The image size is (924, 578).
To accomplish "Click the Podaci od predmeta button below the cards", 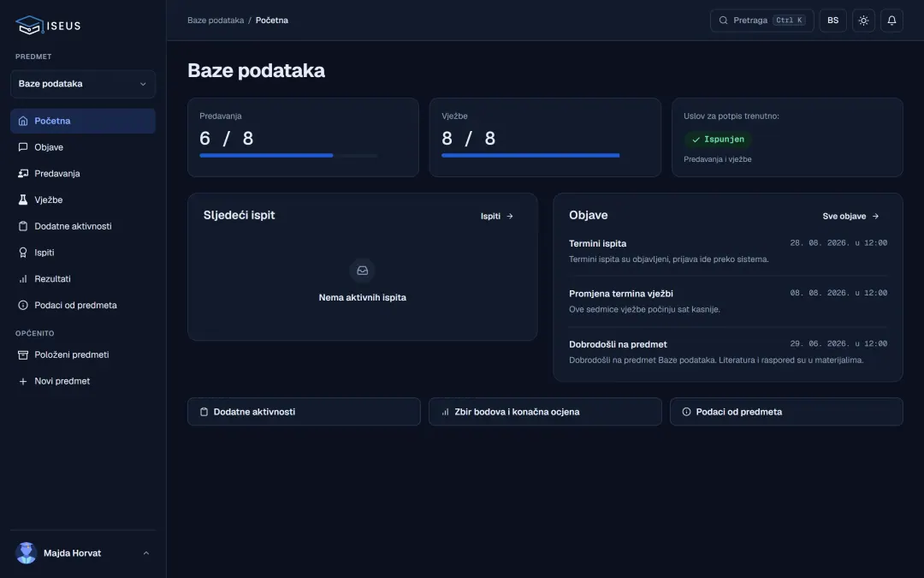I will point(786,412).
